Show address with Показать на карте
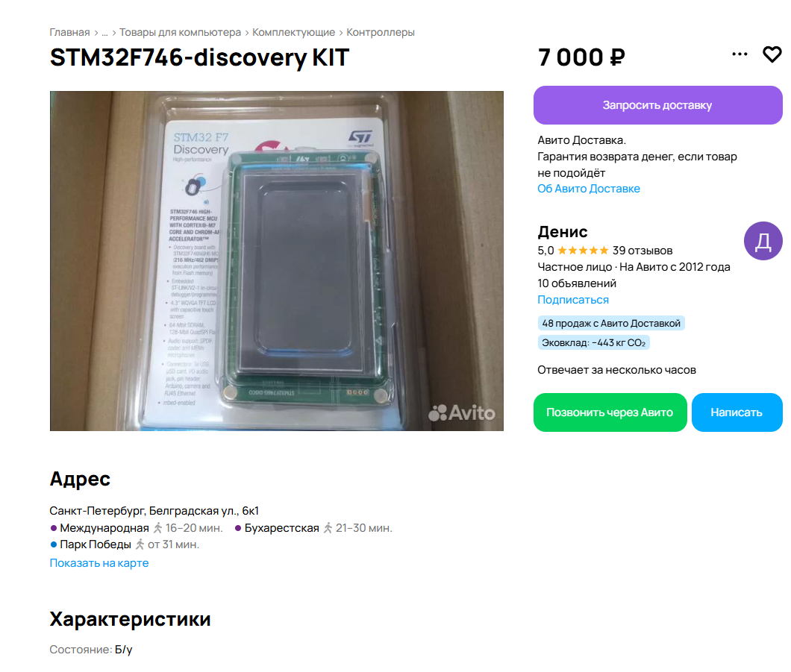 coord(99,563)
